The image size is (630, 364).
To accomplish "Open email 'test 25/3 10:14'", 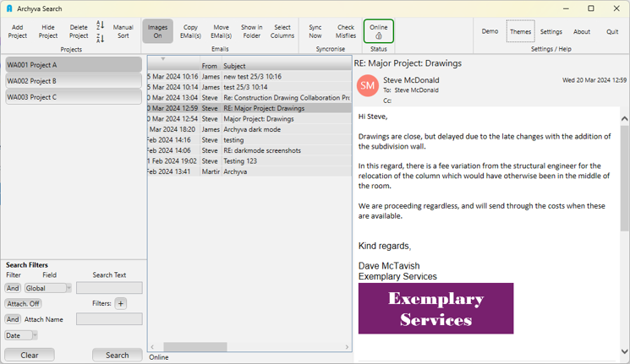I will point(249,87).
